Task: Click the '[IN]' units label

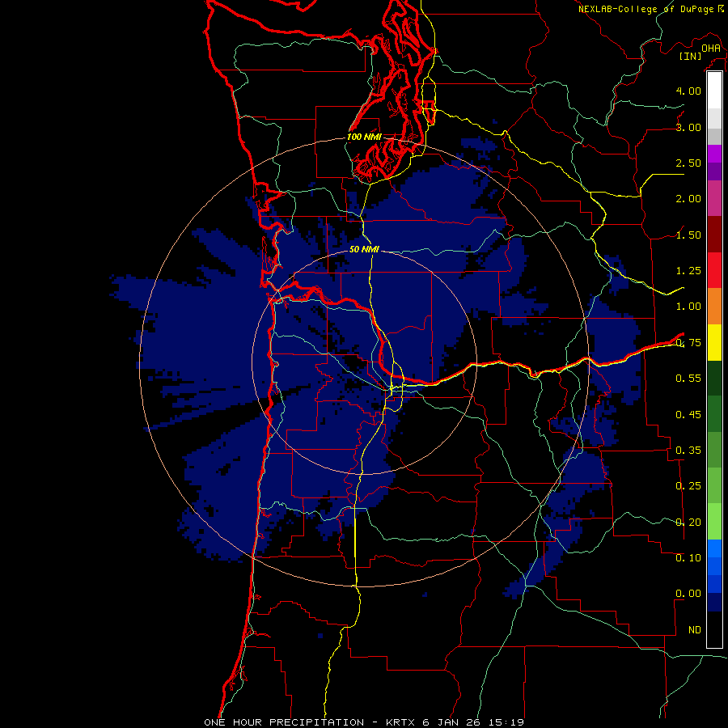Action: tap(691, 56)
